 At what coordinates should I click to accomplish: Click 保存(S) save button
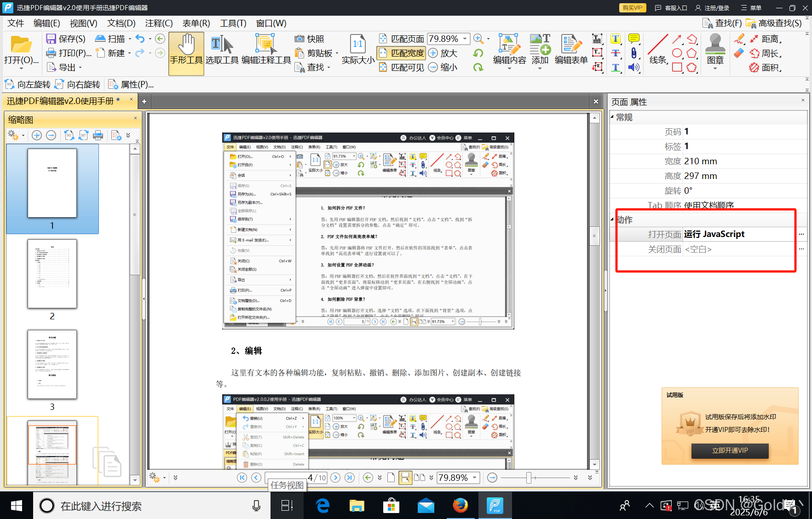pos(66,39)
